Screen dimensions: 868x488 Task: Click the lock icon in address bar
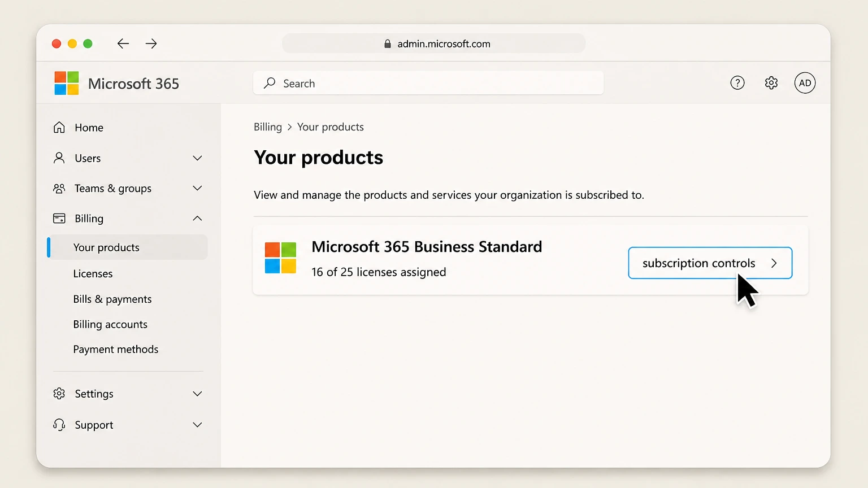(x=388, y=44)
